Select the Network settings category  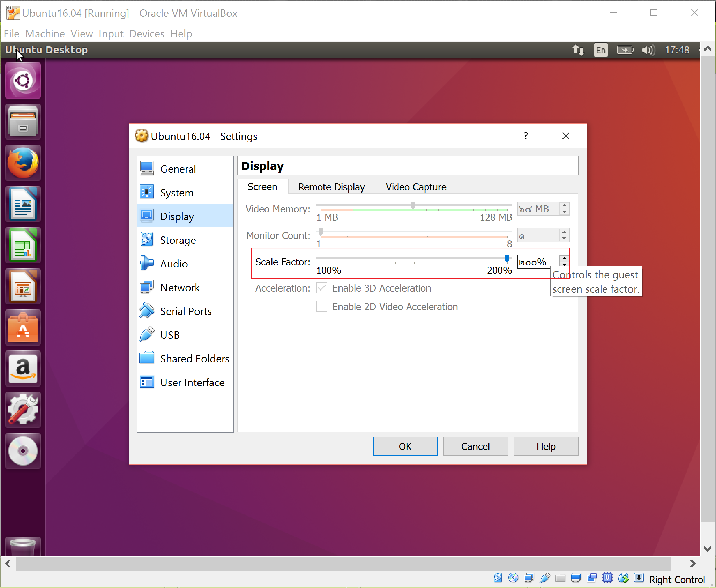click(180, 287)
